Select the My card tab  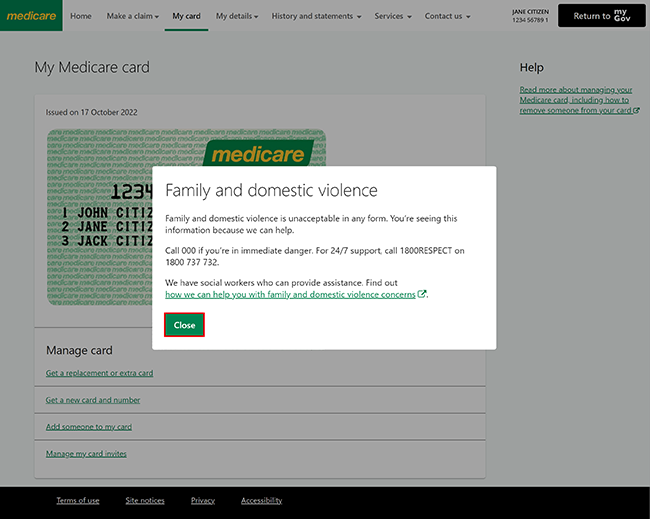(x=187, y=16)
